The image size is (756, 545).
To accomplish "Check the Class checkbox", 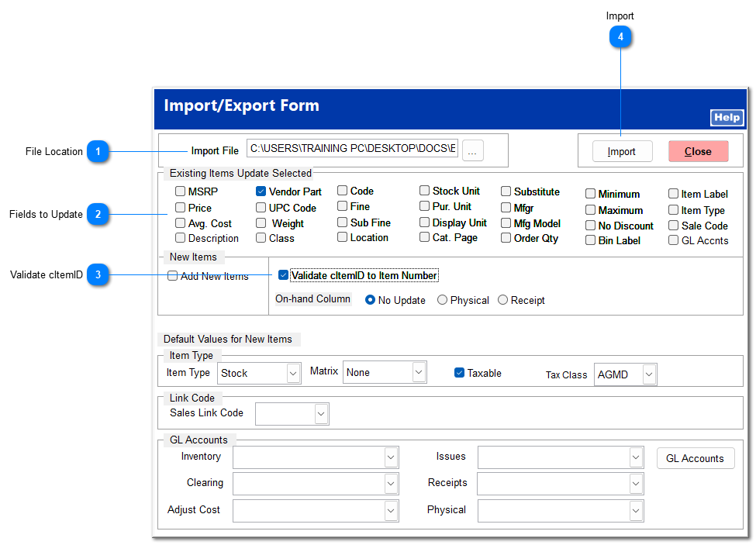I will pyautogui.click(x=261, y=238).
